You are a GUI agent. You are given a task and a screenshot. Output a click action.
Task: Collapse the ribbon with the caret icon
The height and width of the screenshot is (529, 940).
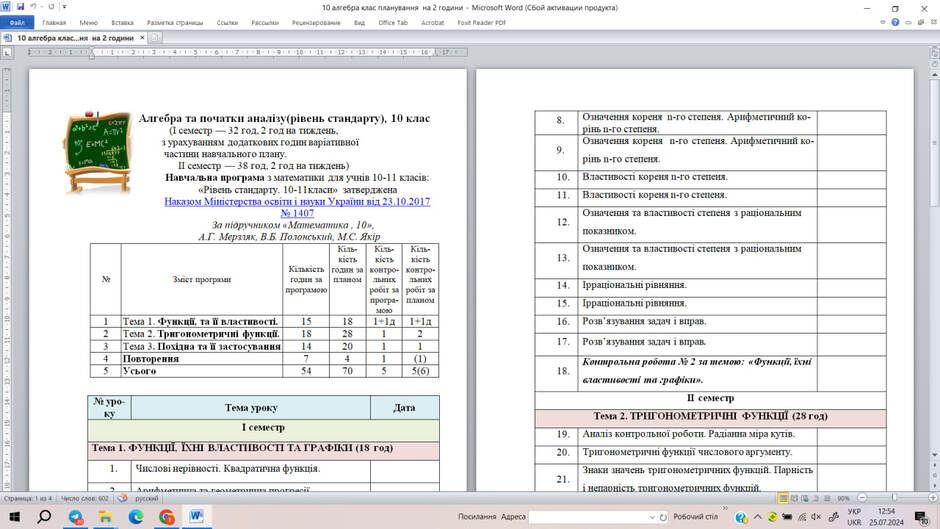tap(882, 22)
